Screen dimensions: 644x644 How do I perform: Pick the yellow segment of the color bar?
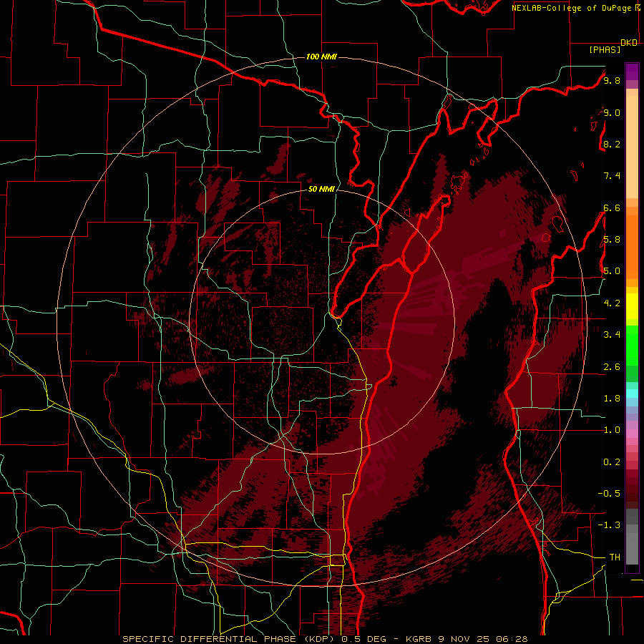(632, 306)
